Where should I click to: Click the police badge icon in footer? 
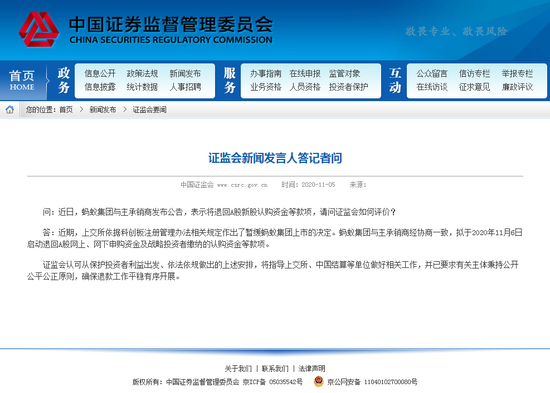(318, 381)
